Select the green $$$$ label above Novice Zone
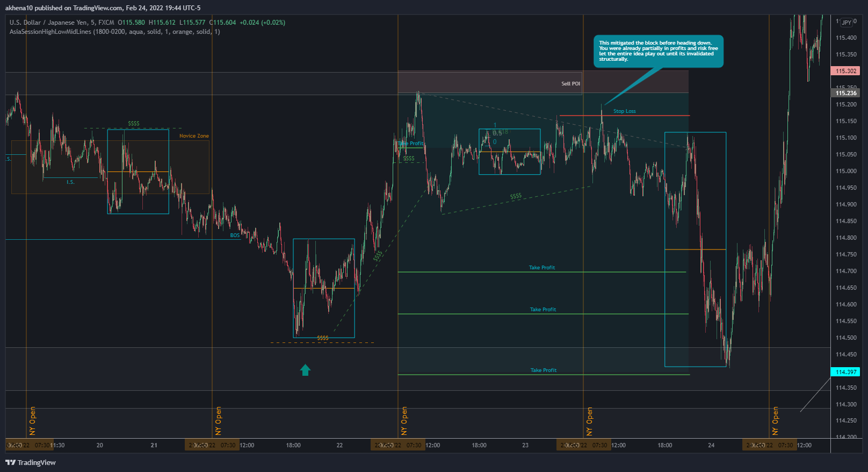Viewport: 868px width, 472px height. [134, 124]
